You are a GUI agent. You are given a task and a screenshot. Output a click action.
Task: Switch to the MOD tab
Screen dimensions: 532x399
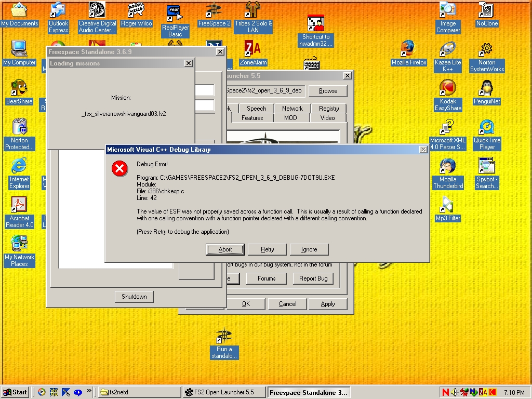click(x=290, y=118)
